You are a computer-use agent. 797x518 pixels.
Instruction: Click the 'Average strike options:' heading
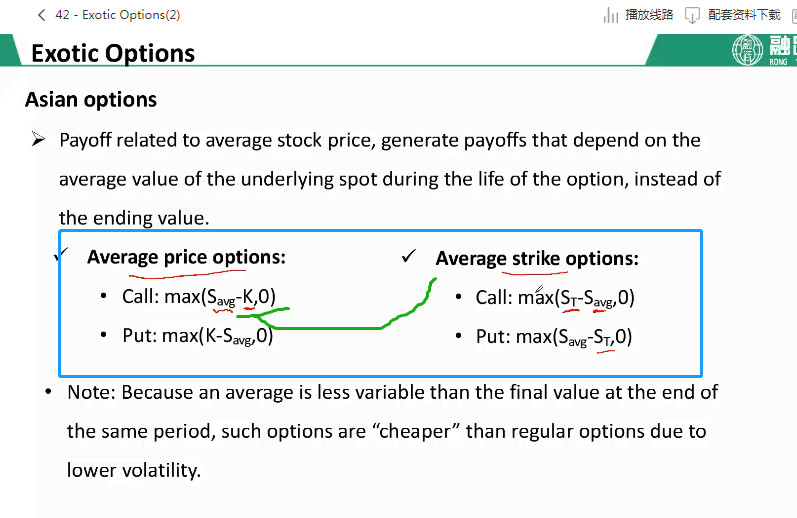coord(537,258)
